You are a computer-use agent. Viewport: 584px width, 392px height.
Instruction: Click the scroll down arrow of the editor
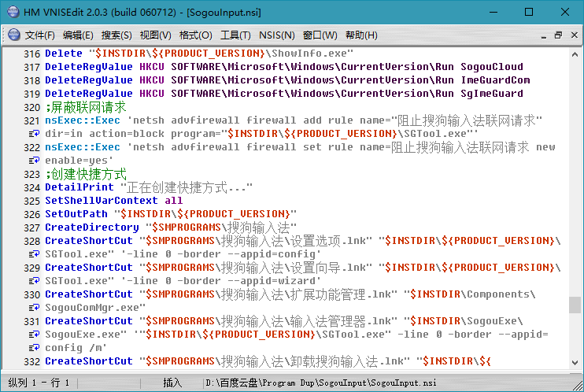(575, 363)
